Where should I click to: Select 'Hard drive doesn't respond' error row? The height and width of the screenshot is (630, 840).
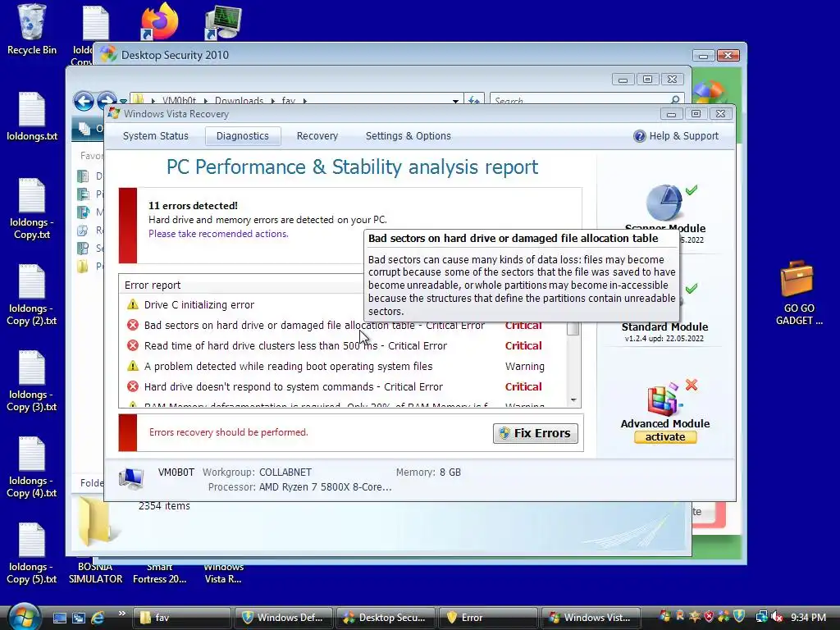click(x=343, y=387)
